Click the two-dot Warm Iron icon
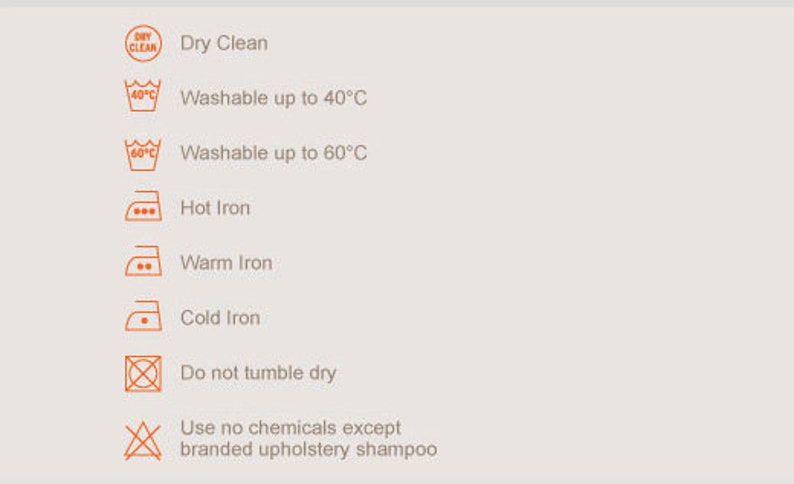Viewport: 794px width, 484px height. (x=143, y=261)
